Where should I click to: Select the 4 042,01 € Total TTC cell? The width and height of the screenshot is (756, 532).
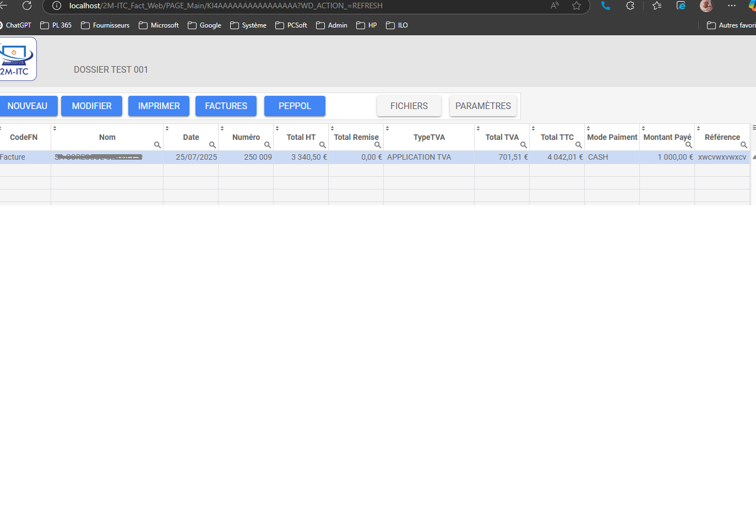[x=557, y=157]
